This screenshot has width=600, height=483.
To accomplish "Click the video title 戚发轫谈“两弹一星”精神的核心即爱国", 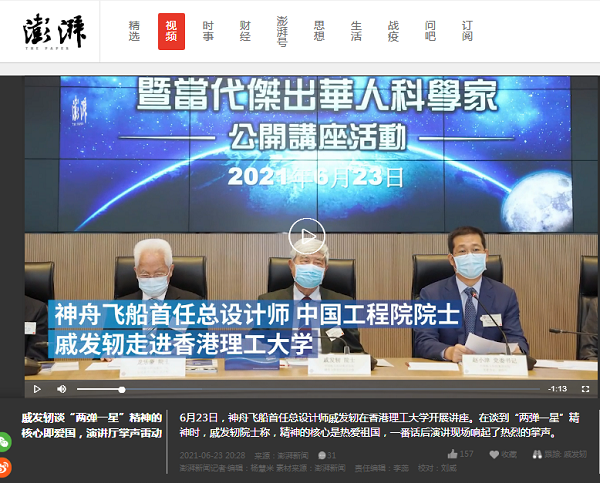I will pos(92,425).
